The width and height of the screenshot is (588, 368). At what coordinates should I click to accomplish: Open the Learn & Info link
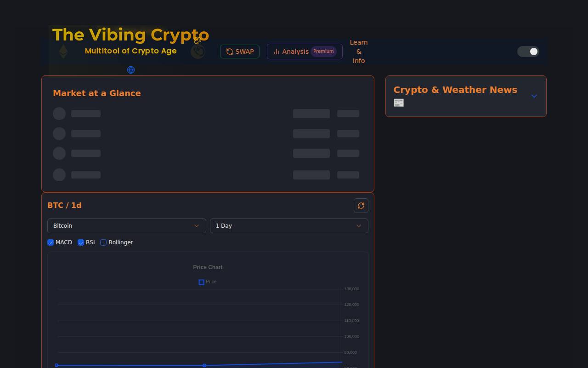tap(359, 52)
